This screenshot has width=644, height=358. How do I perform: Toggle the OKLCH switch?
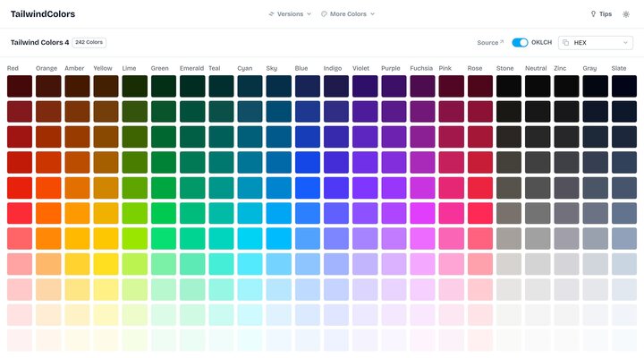[519, 42]
